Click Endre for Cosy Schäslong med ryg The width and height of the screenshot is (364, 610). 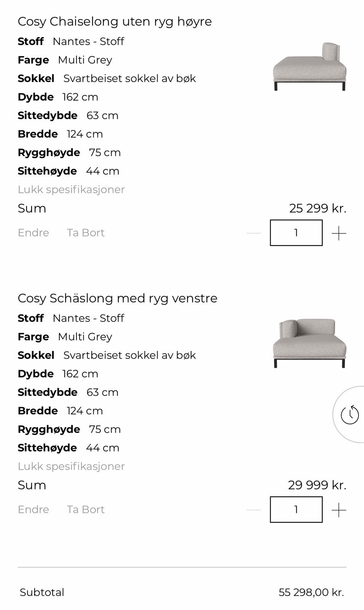33,509
